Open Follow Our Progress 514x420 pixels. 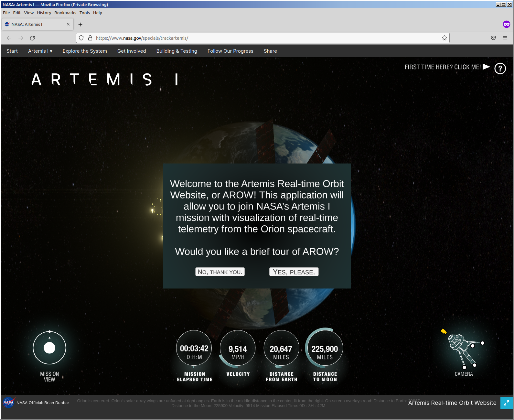point(230,51)
